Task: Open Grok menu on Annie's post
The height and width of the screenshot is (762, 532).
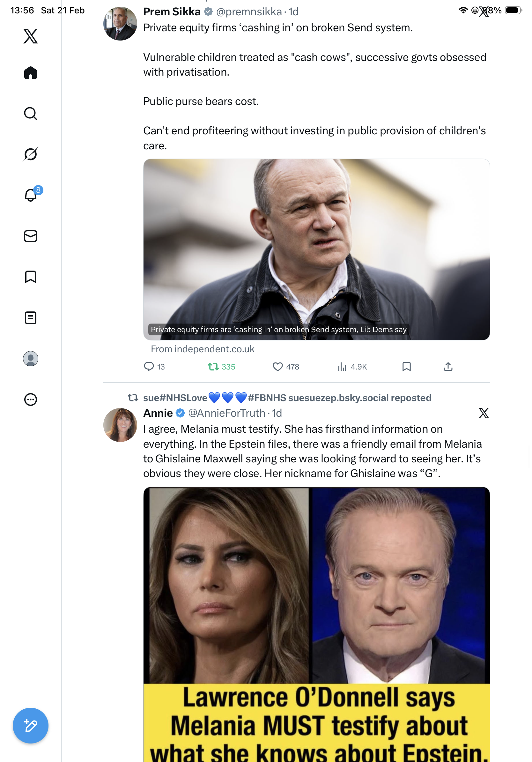Action: (x=484, y=413)
